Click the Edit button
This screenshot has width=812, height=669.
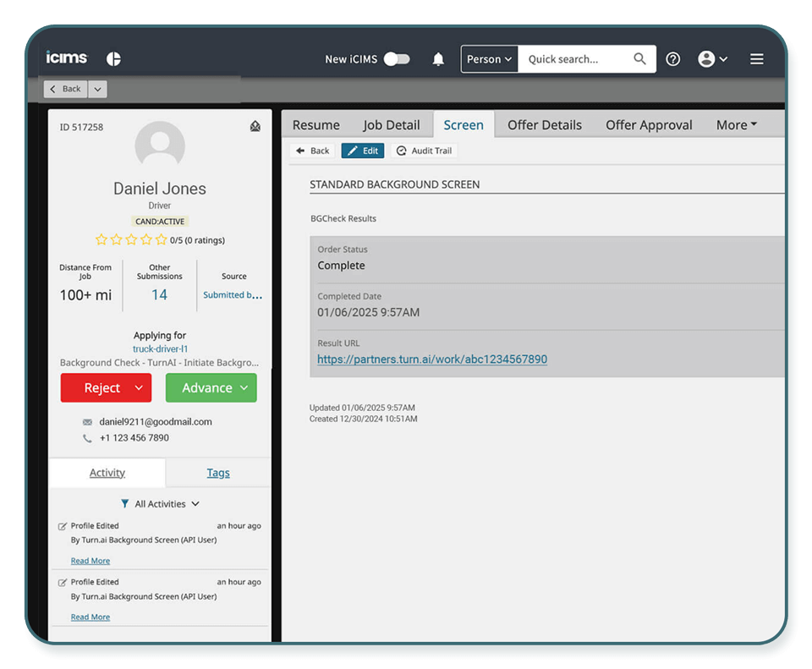coord(362,151)
